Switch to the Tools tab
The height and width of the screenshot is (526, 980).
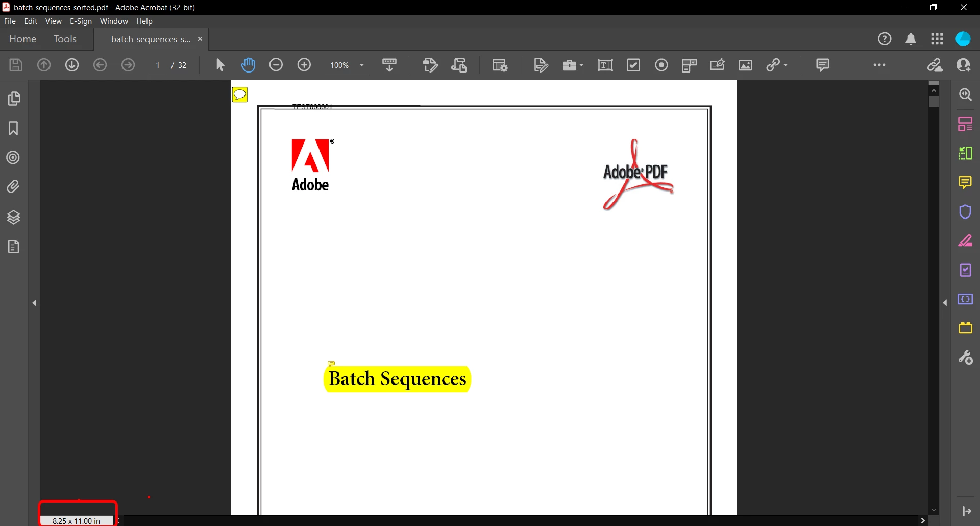[65, 39]
